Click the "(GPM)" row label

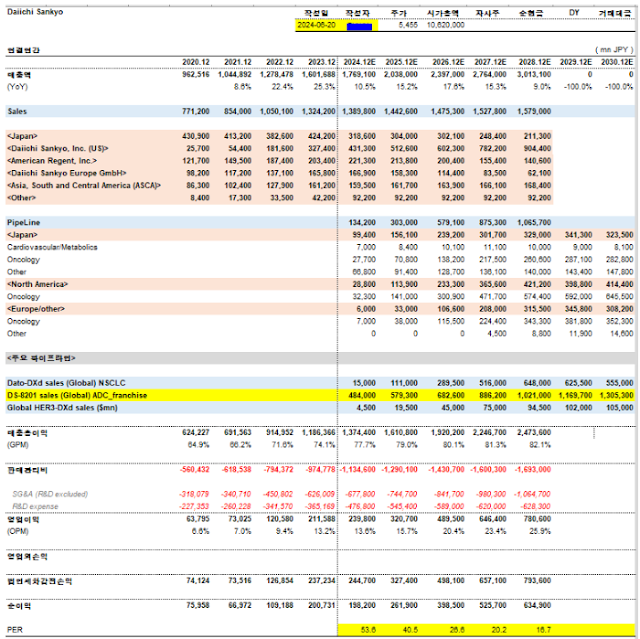[18, 445]
